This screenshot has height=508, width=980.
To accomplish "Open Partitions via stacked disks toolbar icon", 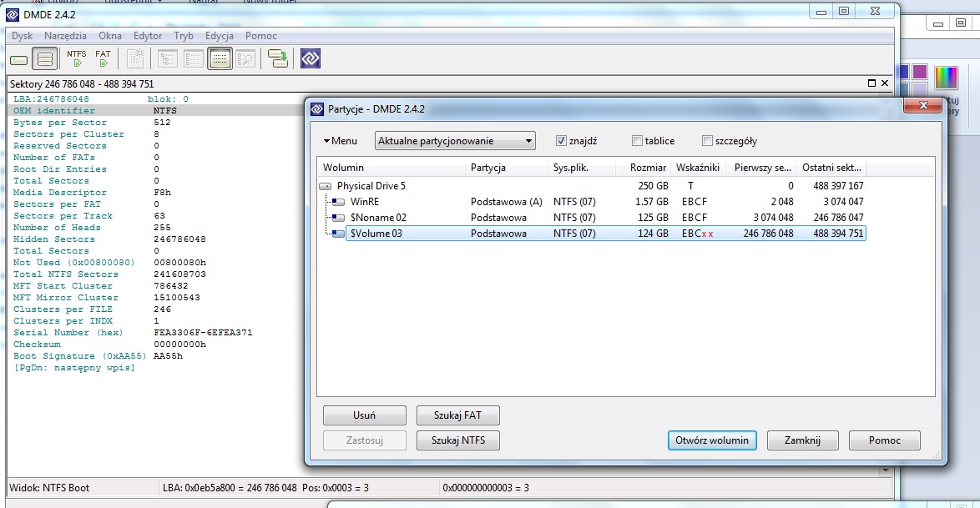I will [x=45, y=59].
